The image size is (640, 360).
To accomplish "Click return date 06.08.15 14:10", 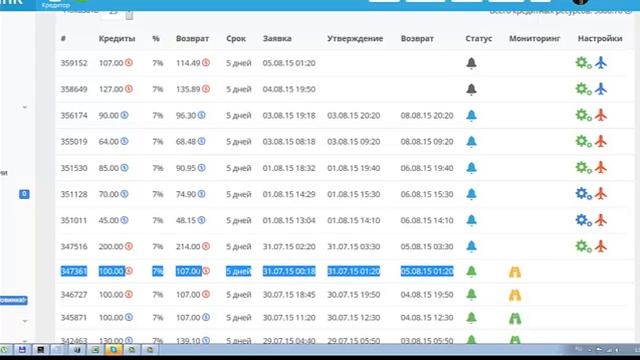I will click(x=427, y=220).
